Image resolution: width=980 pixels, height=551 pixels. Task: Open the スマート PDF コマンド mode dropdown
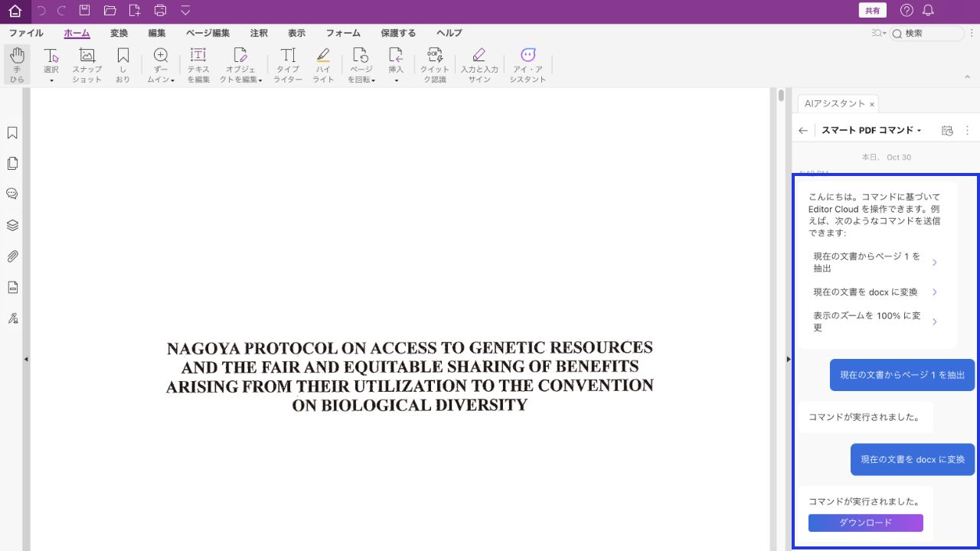coord(871,131)
